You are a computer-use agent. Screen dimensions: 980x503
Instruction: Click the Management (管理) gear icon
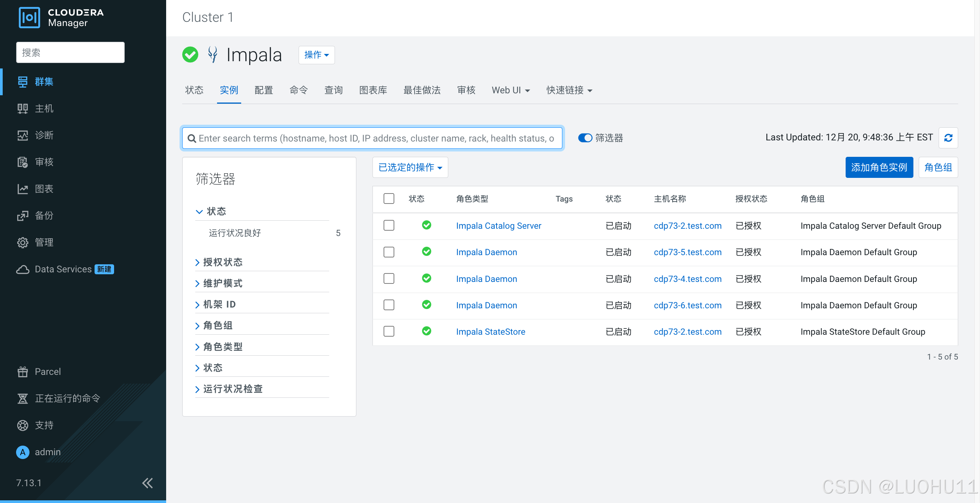pyautogui.click(x=23, y=243)
